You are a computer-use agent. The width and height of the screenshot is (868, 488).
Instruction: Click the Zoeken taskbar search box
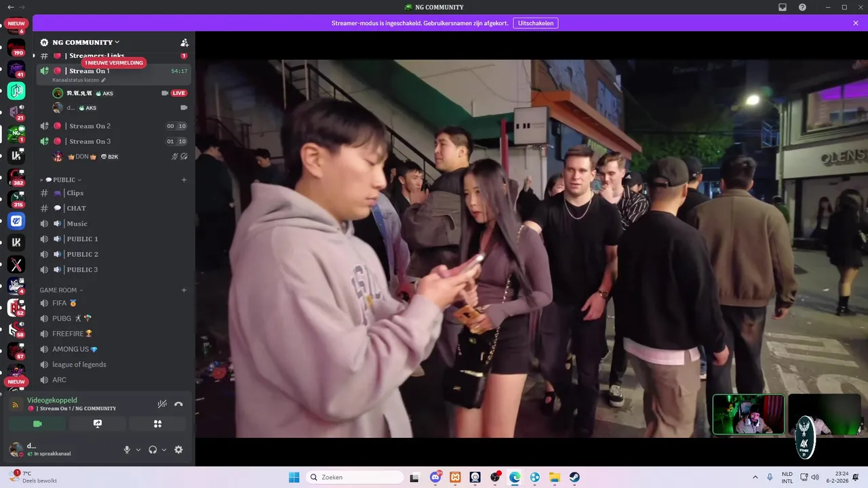pos(356,477)
